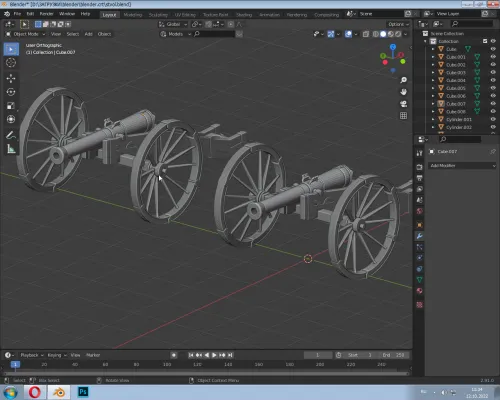Select the Scale tool

coord(11,106)
